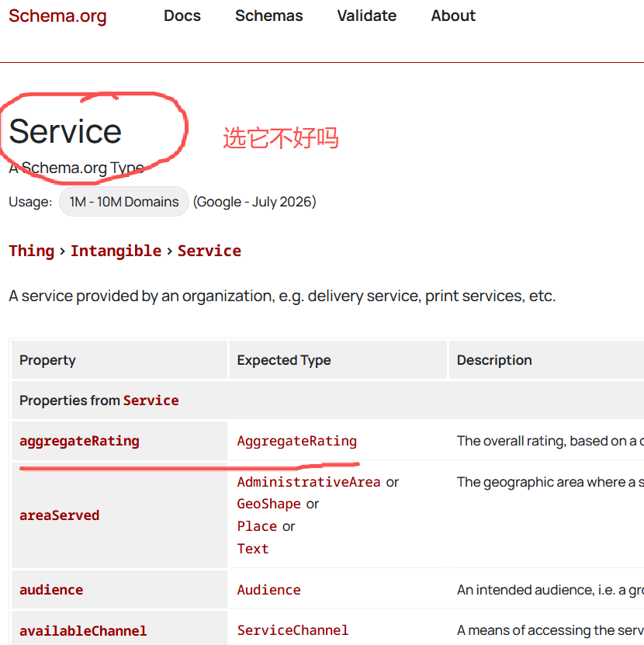The height and width of the screenshot is (645, 644).
Task: Open the aggregateRating property link
Action: pyautogui.click(x=79, y=441)
